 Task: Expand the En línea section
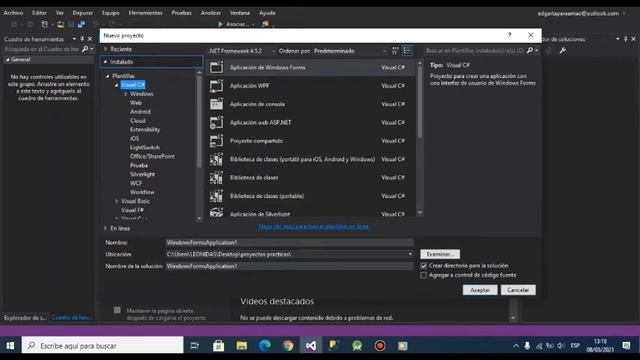tap(105, 229)
